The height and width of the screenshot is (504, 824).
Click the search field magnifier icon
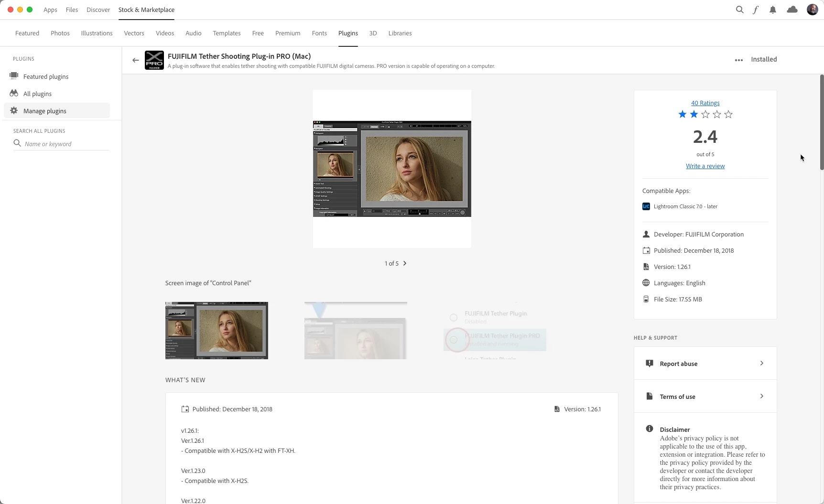pos(17,143)
